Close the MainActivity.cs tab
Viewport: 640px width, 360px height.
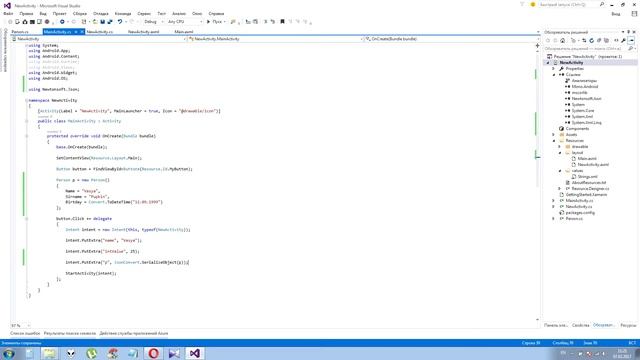(x=82, y=32)
